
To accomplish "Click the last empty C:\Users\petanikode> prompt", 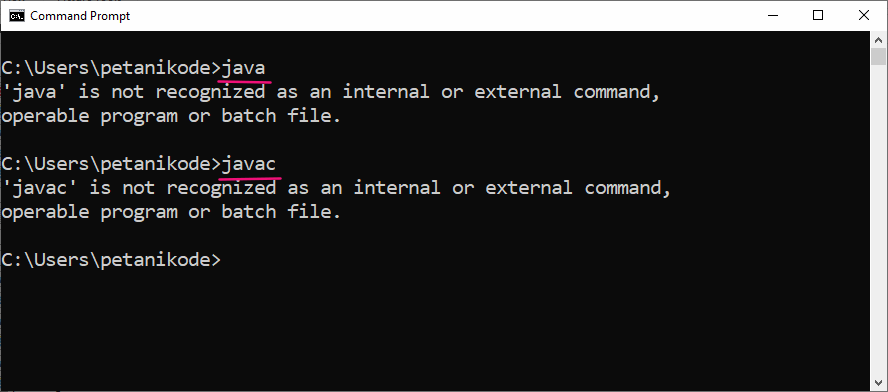I will click(x=111, y=260).
